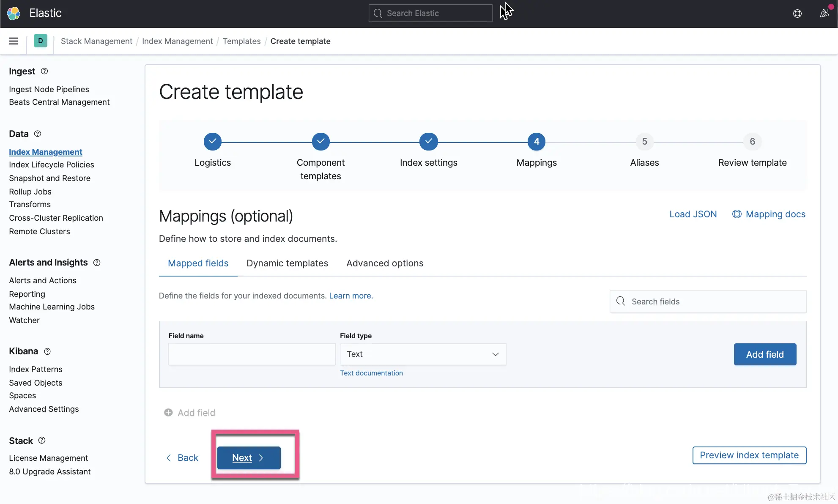Click the help icon beside Alerts and Insights

(97, 263)
